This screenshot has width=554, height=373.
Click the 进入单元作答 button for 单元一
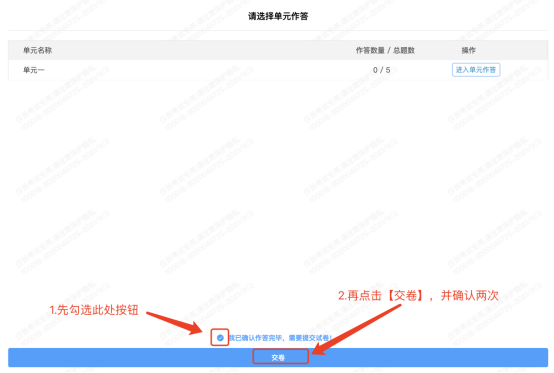(x=476, y=70)
